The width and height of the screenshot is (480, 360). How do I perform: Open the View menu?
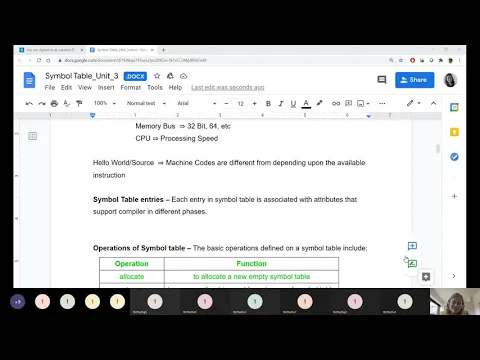click(x=85, y=87)
